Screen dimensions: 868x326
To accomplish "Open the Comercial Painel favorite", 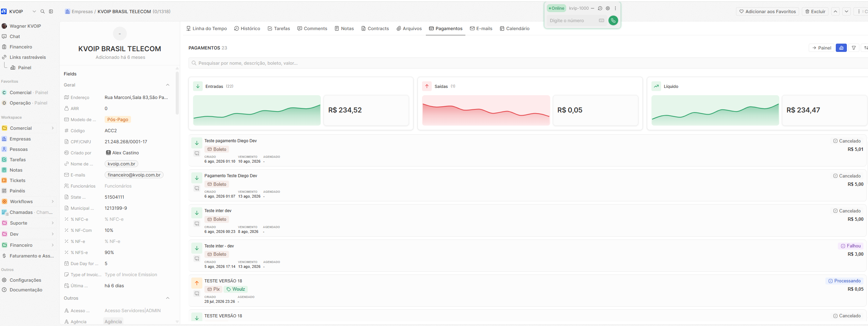I will (x=28, y=92).
